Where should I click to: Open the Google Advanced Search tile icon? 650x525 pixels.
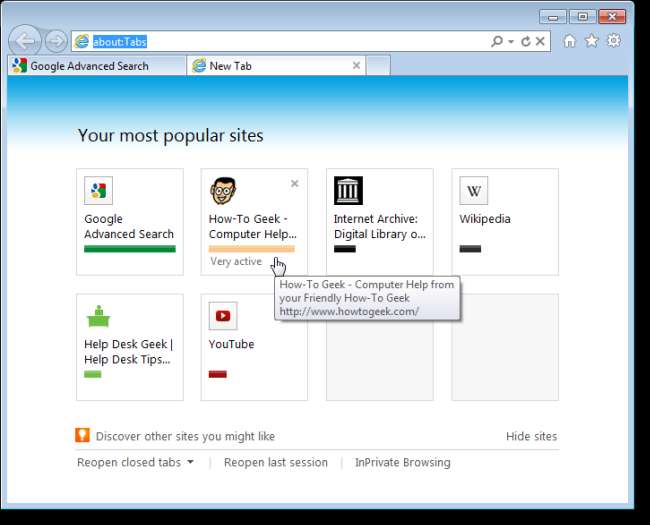98,190
